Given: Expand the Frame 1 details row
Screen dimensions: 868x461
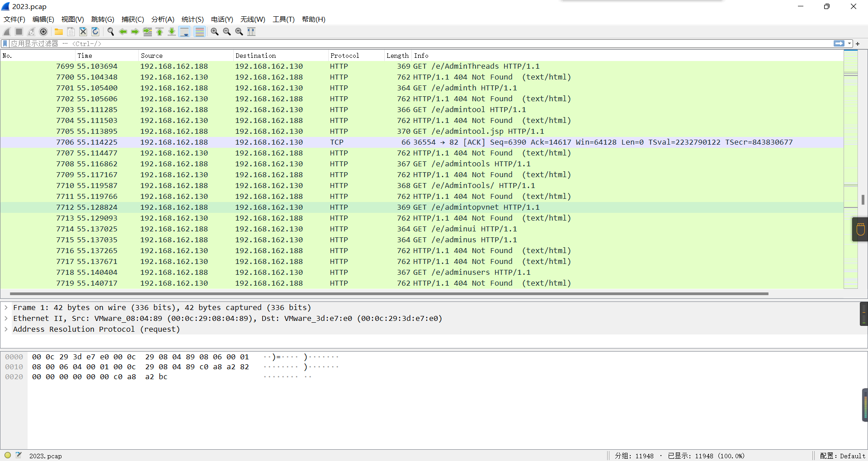Looking at the screenshot, I should click(x=6, y=307).
